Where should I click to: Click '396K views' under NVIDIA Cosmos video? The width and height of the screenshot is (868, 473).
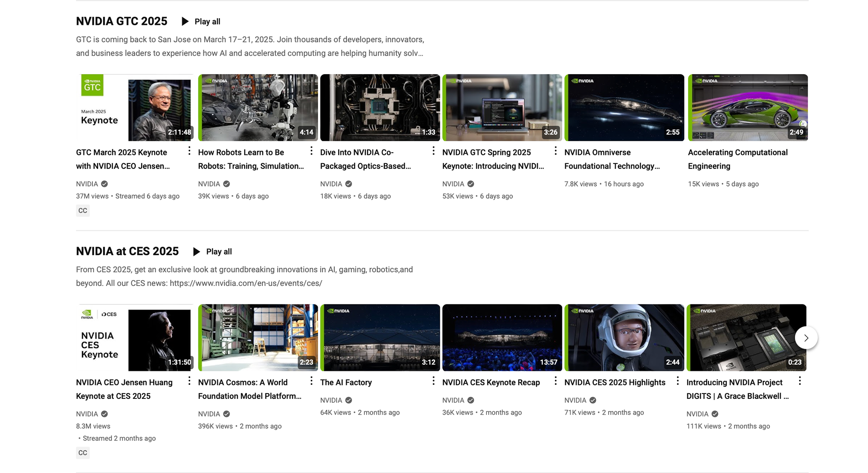(x=215, y=426)
